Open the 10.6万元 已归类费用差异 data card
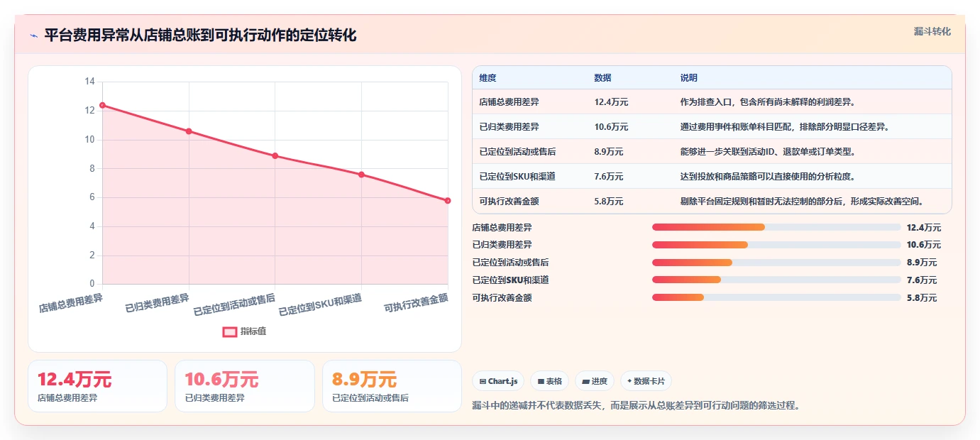 (x=245, y=386)
